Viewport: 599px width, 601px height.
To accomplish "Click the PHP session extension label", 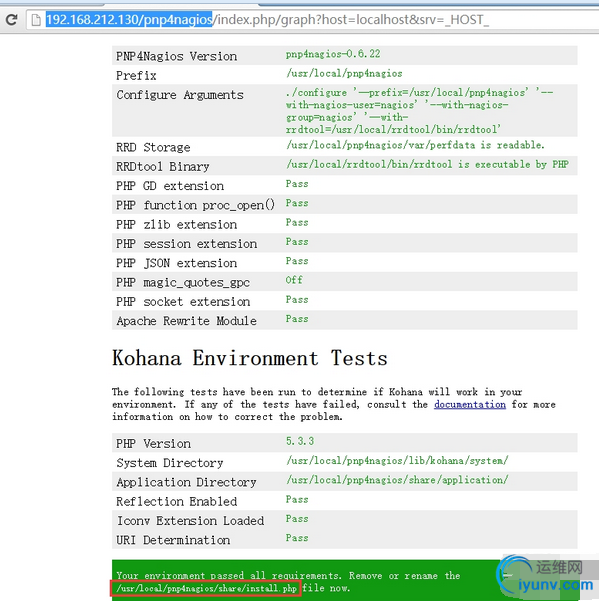I will [x=187, y=244].
